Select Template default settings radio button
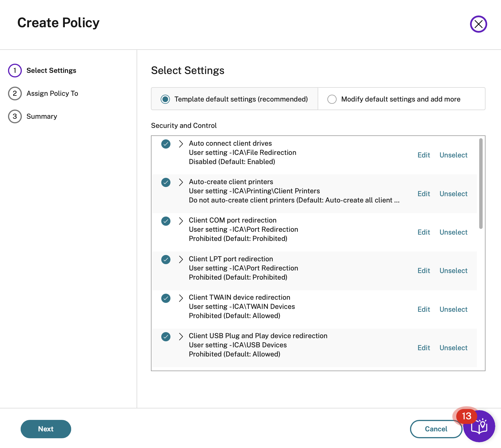 pos(165,99)
